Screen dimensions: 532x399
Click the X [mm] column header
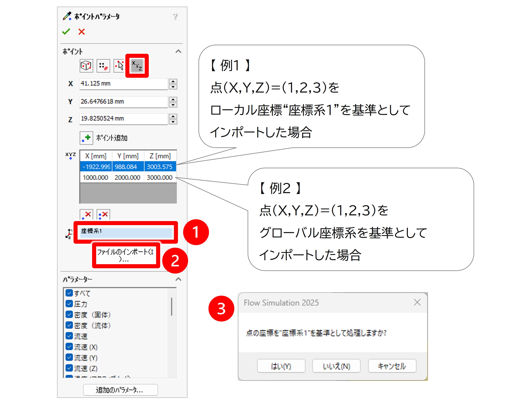96,156
